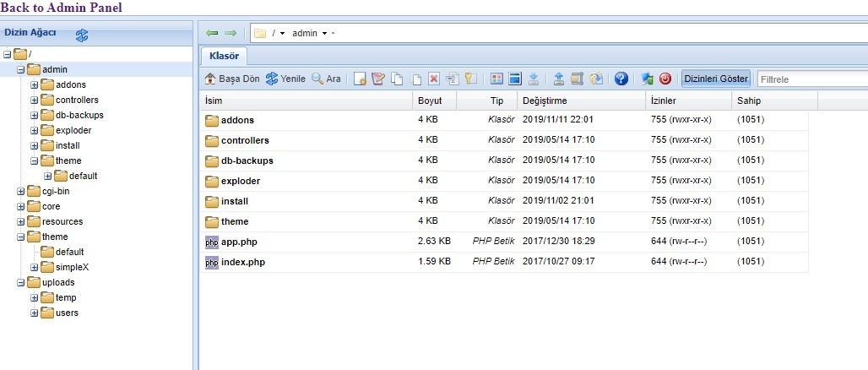Expand the users tree node
The width and height of the screenshot is (868, 370).
point(35,313)
